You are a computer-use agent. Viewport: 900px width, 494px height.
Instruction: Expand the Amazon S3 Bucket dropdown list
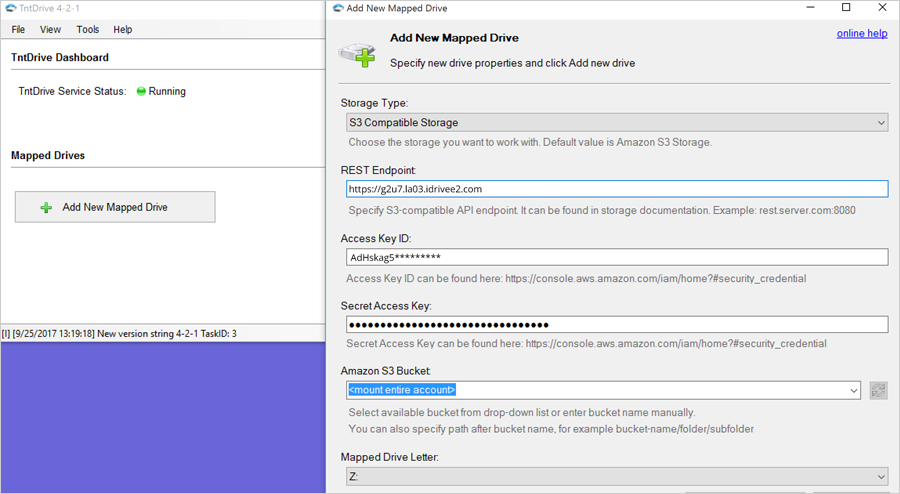pos(853,390)
